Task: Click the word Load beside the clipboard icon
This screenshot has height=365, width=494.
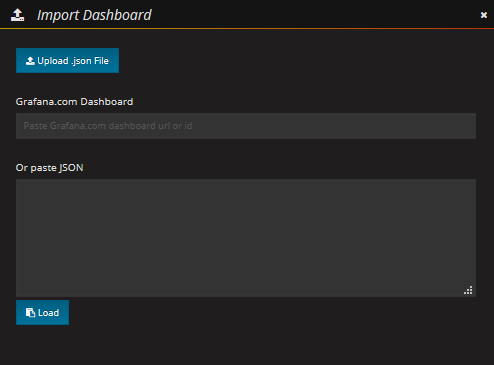Action: coord(48,313)
